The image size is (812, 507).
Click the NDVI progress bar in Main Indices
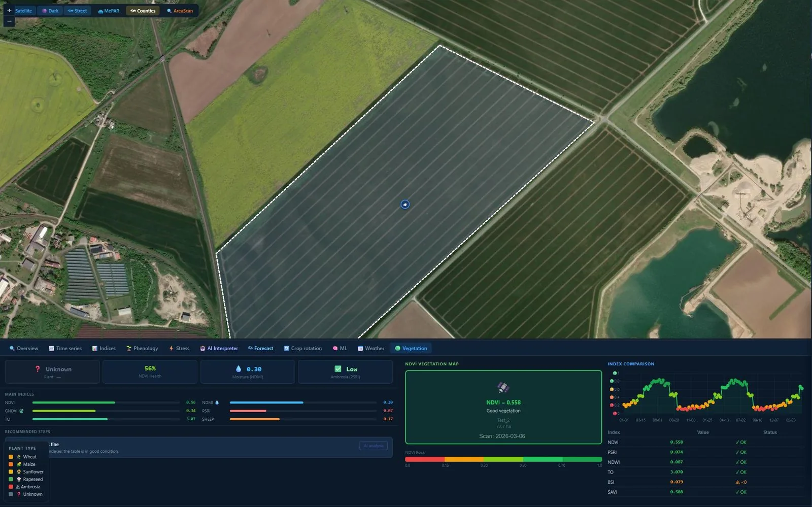tap(106, 402)
